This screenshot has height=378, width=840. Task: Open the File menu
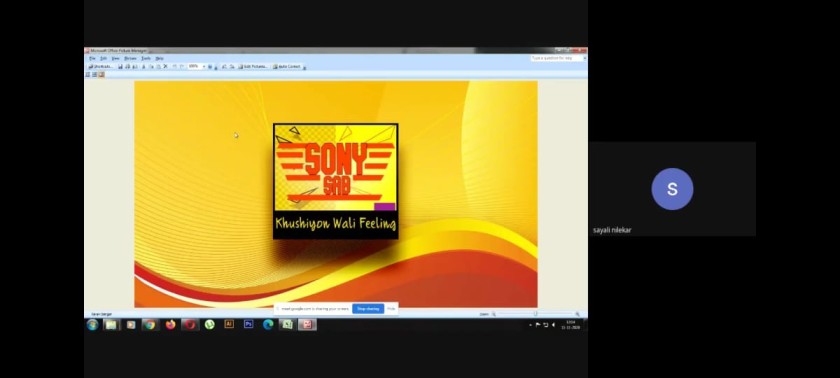[92, 58]
